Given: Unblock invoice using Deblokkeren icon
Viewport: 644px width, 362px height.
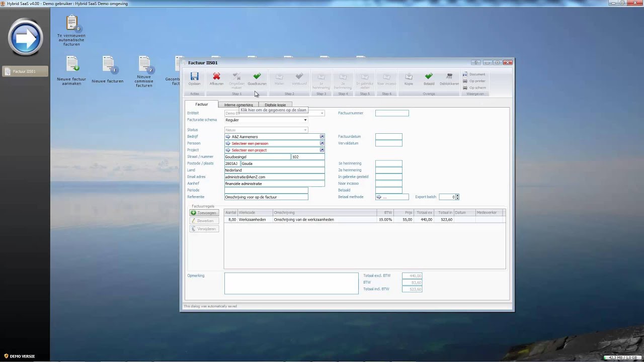Looking at the screenshot, I should [x=449, y=79].
